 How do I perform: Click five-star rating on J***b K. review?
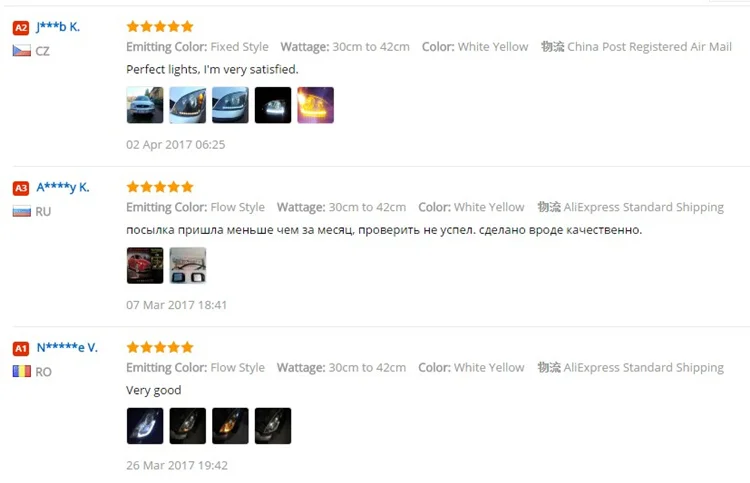[x=160, y=26]
